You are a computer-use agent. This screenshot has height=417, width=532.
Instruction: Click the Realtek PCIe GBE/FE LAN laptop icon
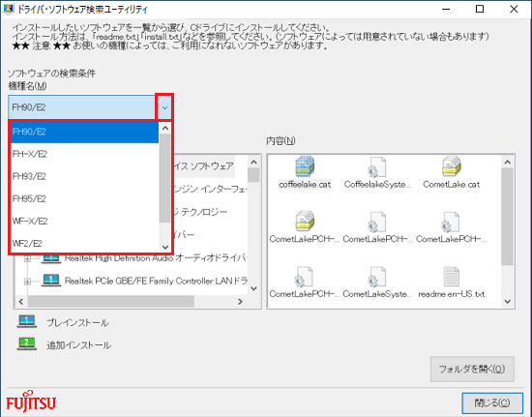tap(51, 281)
